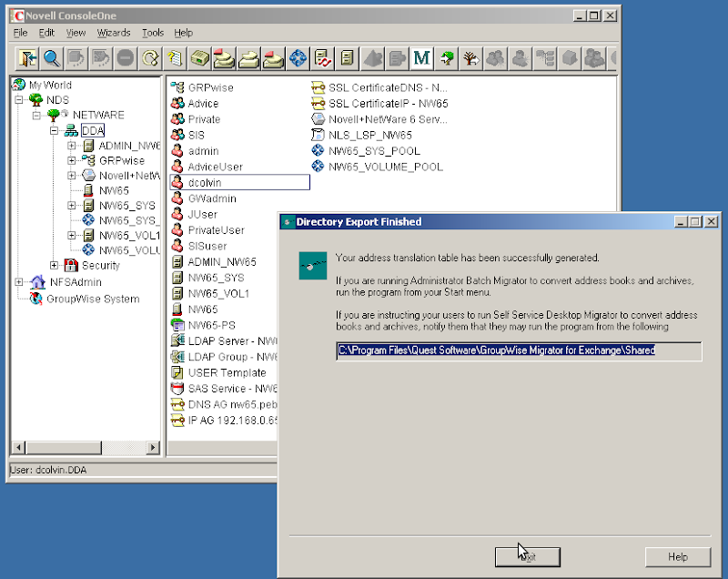Click right arrow of tree pane scrollbar
The height and width of the screenshot is (579, 728).
pyautogui.click(x=153, y=448)
